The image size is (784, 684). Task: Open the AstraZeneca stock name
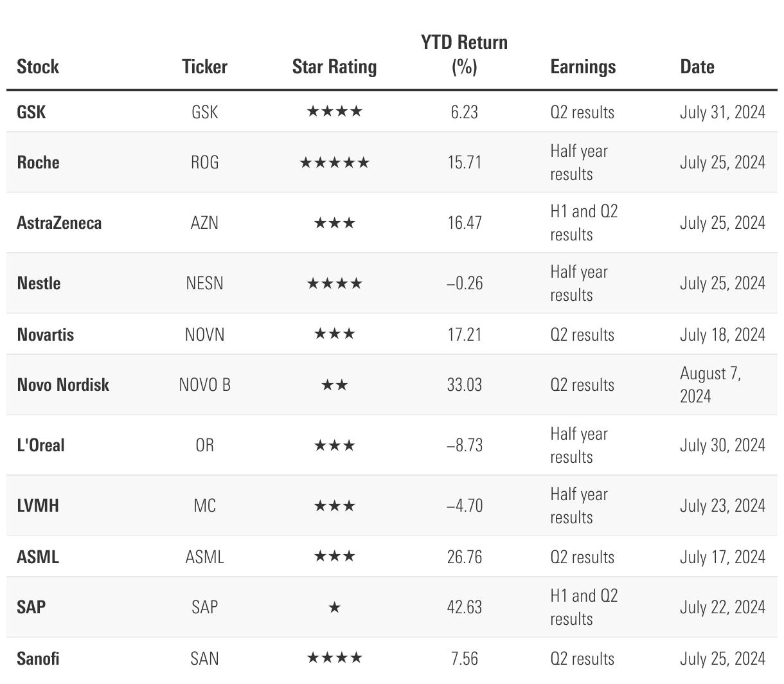(x=59, y=223)
